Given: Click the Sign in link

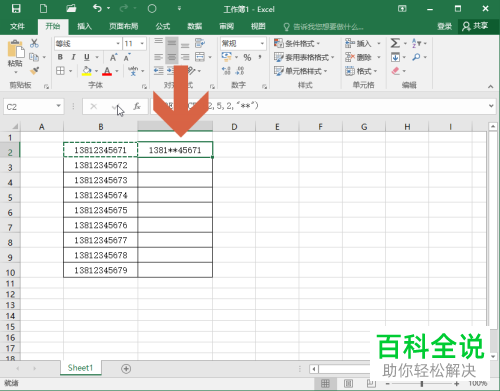Looking at the screenshot, I should click(445, 26).
